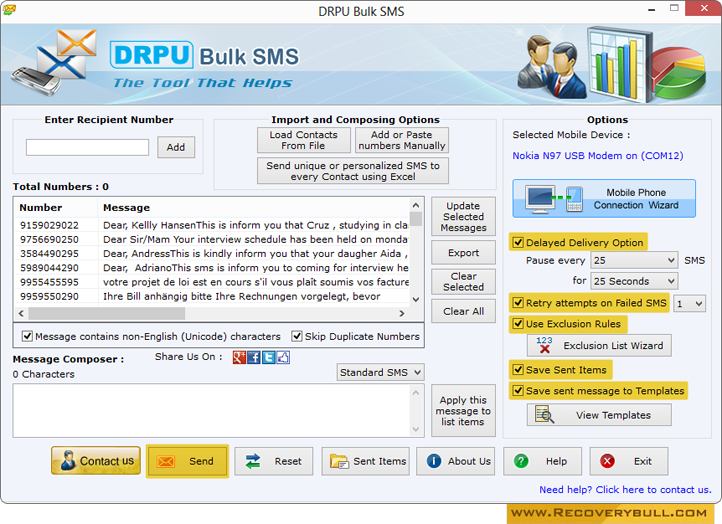Select the row with number 9955455595

[x=212, y=282]
